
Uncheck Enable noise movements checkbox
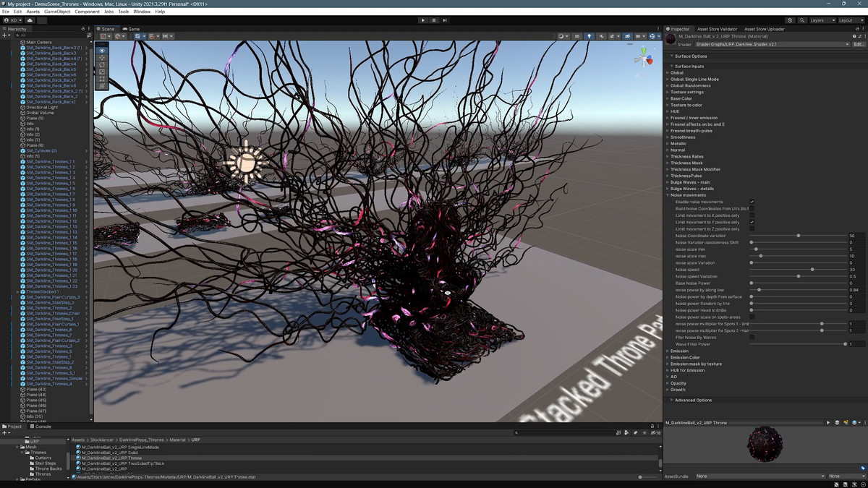752,202
